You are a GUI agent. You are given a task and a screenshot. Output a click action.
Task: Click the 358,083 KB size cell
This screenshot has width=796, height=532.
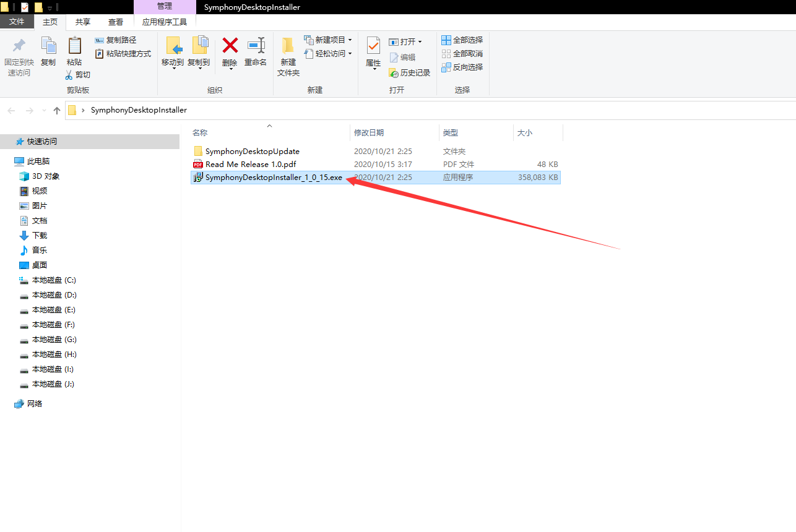pyautogui.click(x=538, y=177)
